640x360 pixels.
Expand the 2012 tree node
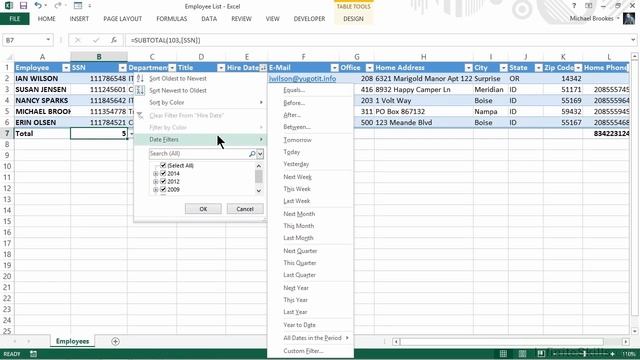click(x=156, y=182)
